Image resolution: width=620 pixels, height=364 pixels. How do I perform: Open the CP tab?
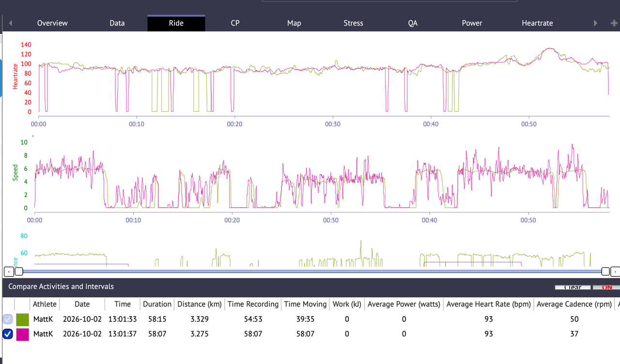click(235, 23)
